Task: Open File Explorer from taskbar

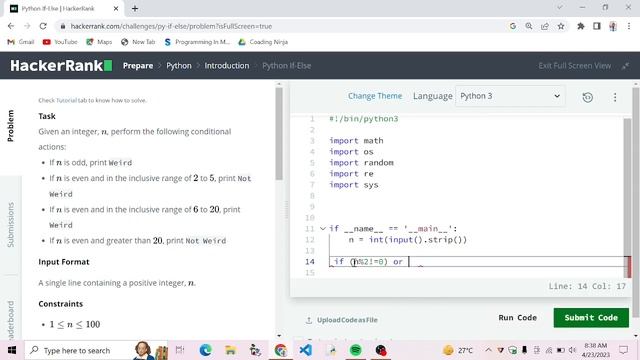Action: [x=231, y=350]
